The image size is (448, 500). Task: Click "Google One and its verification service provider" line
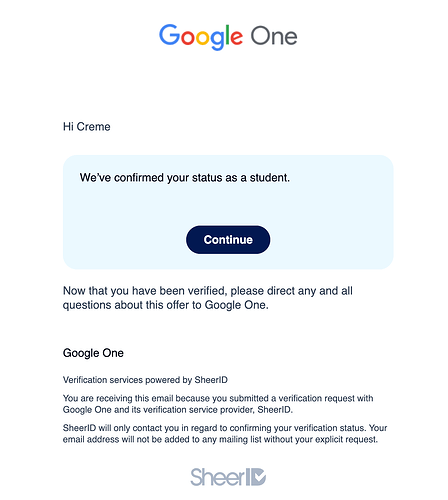(x=178, y=410)
